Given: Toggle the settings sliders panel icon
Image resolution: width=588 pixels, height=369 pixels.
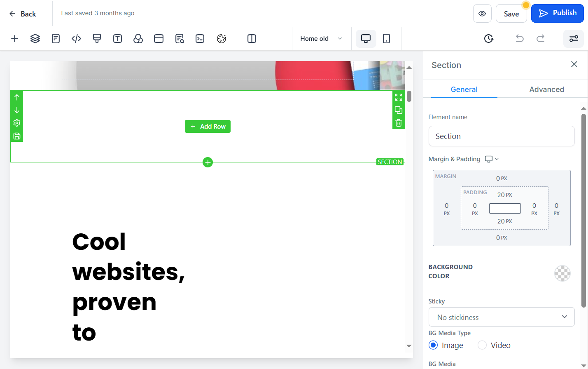Looking at the screenshot, I should 574,39.
